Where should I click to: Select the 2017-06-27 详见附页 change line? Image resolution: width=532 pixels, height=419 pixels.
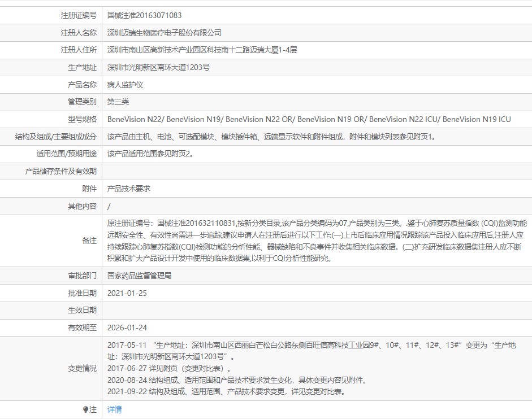(x=169, y=369)
